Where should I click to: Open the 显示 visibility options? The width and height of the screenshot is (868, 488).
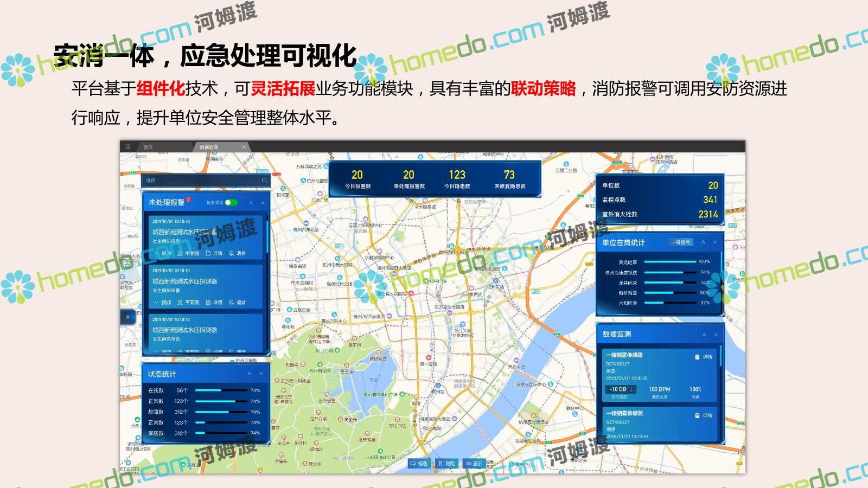click(474, 464)
